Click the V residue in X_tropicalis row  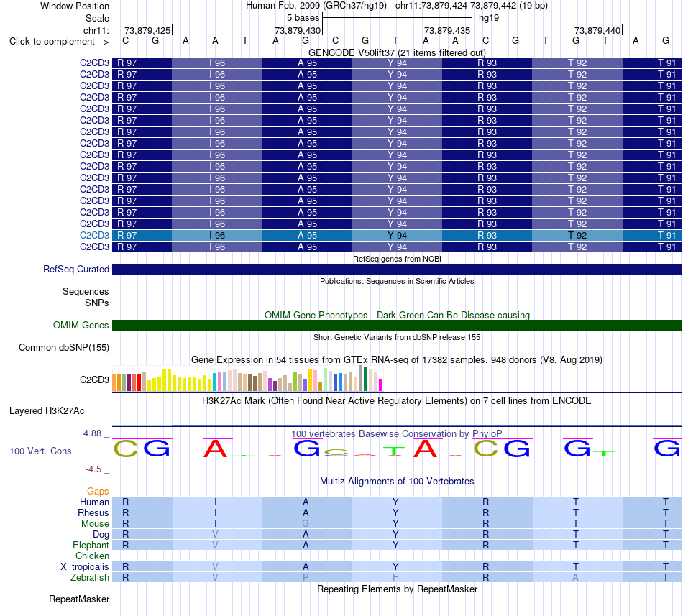pyautogui.click(x=215, y=567)
